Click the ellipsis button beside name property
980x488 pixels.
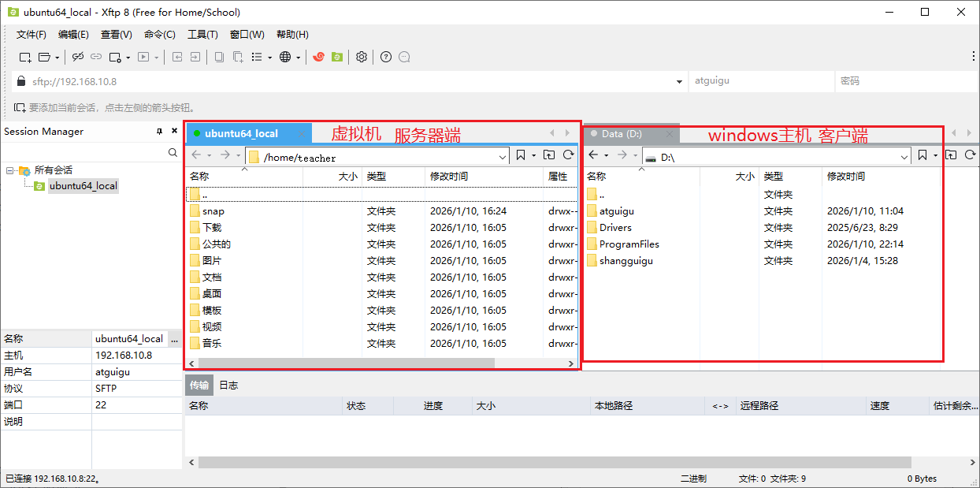click(x=175, y=339)
